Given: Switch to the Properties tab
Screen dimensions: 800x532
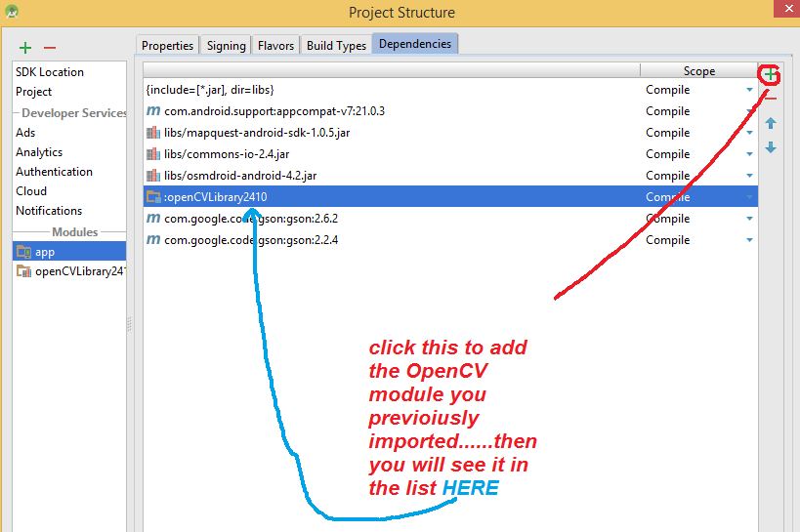Looking at the screenshot, I should tap(168, 45).
